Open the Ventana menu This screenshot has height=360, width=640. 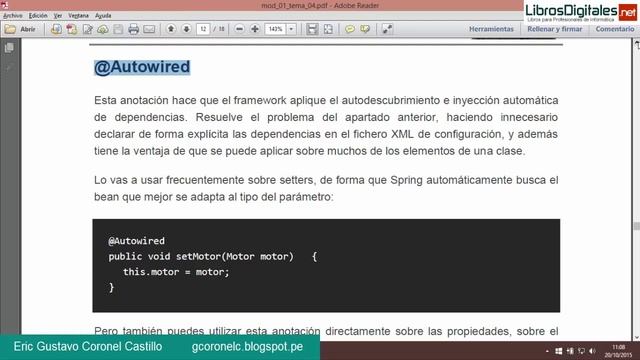[x=78, y=16]
